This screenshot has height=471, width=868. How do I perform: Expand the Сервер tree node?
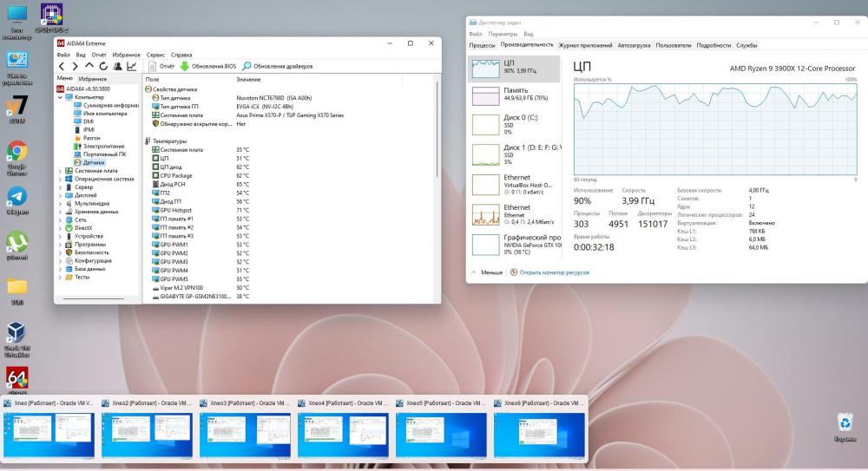(x=61, y=187)
